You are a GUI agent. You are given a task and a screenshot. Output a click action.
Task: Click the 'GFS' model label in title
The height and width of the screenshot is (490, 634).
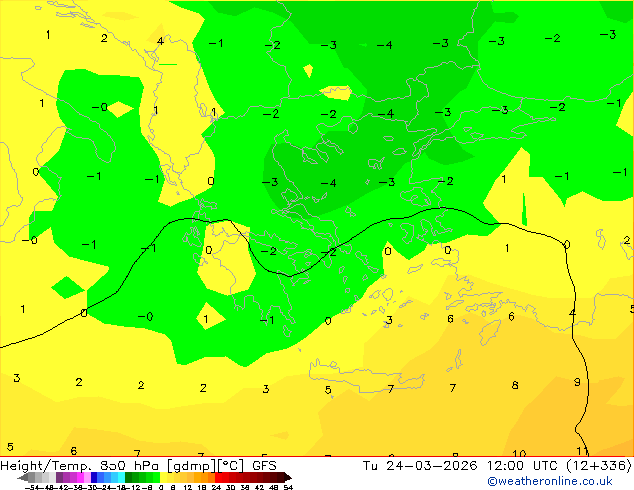264,466
